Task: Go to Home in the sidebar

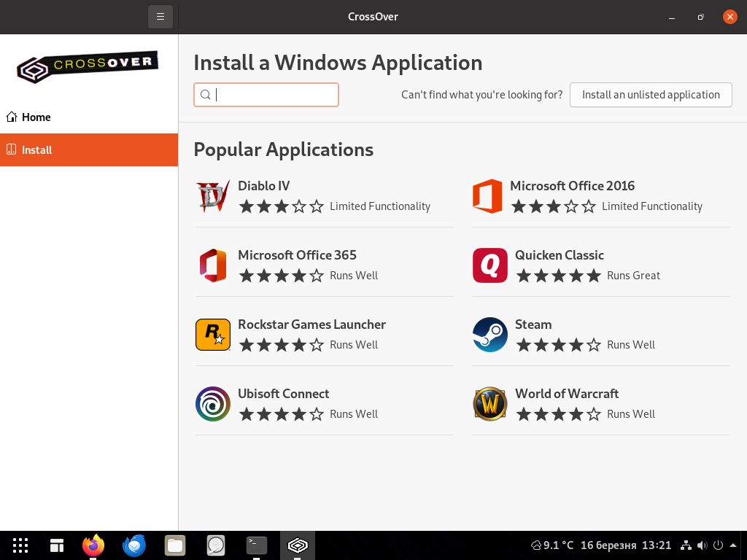Action: (36, 117)
